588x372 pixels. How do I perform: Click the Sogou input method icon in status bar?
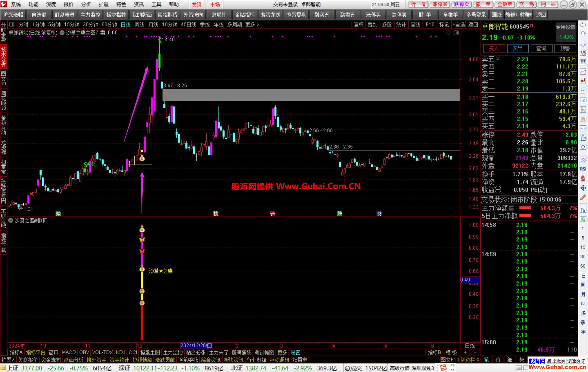(443, 368)
